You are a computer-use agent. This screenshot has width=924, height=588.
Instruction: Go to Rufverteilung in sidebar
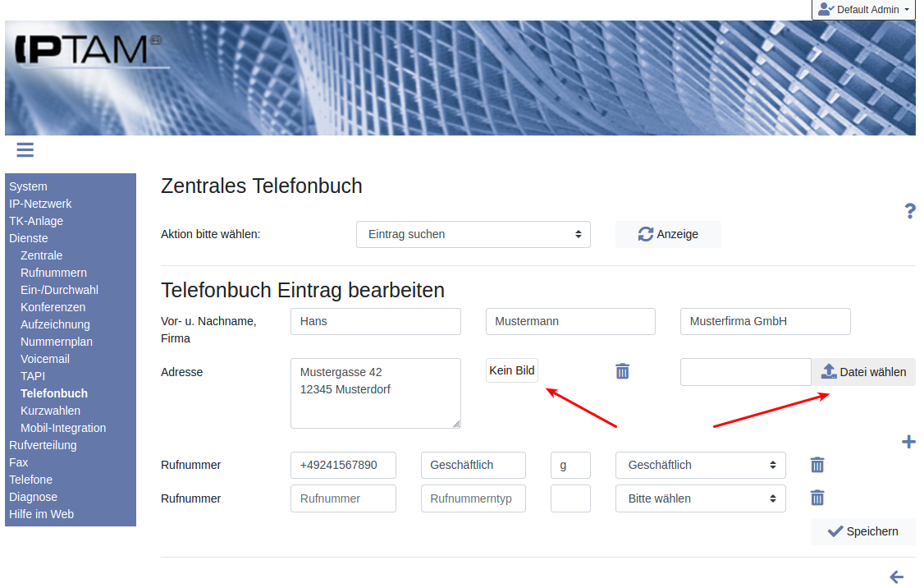43,445
